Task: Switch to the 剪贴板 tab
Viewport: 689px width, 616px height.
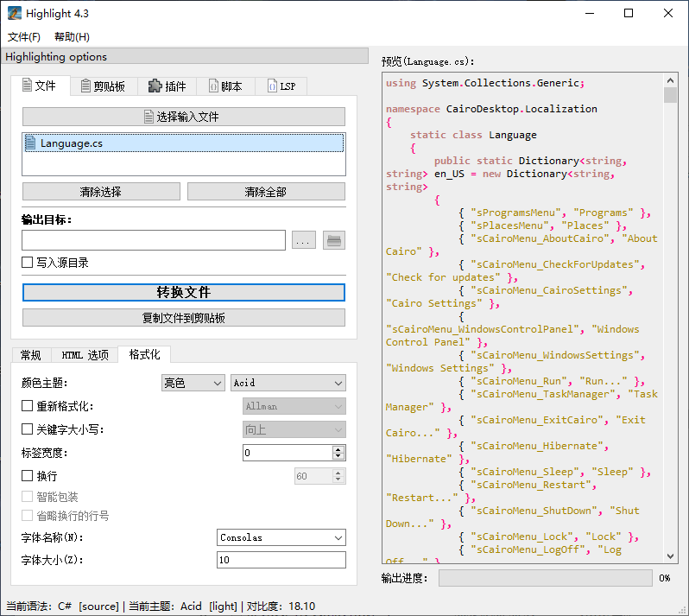Action: (104, 86)
